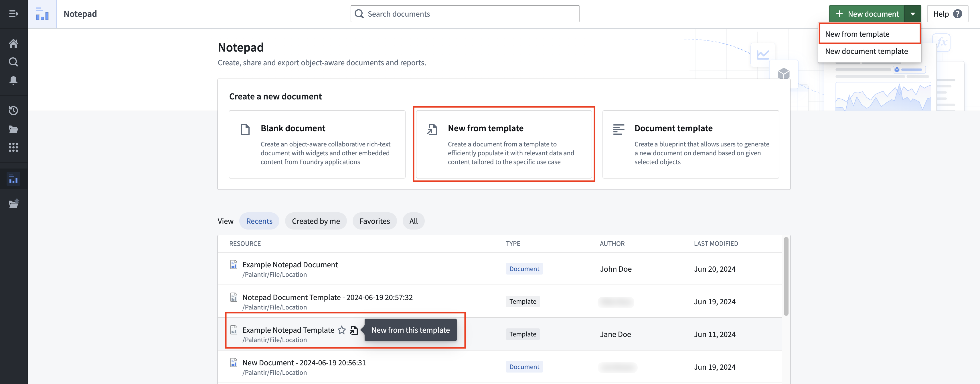Click the New from template card icon
The image size is (980, 384).
tap(432, 130)
